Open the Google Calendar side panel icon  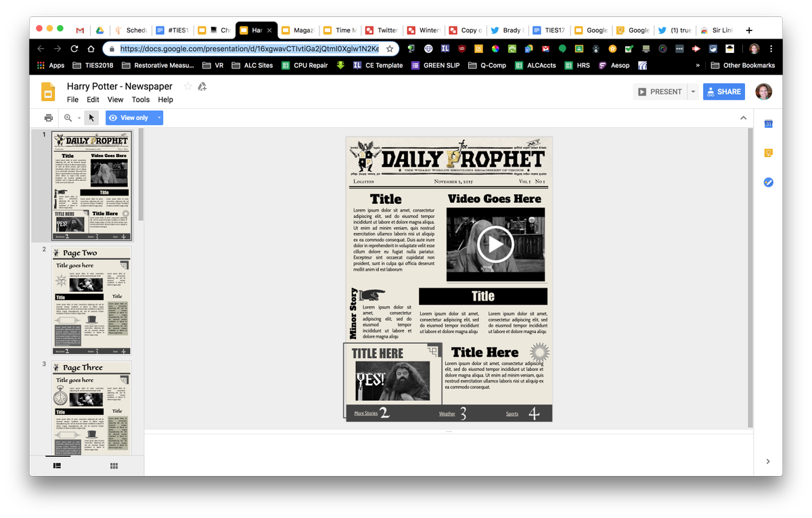[x=768, y=124]
